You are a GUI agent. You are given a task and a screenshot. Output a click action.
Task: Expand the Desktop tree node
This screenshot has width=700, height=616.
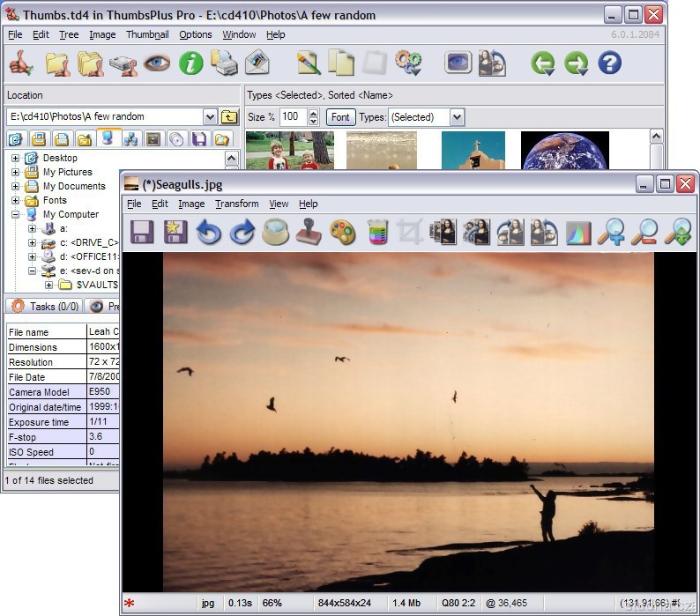15,159
